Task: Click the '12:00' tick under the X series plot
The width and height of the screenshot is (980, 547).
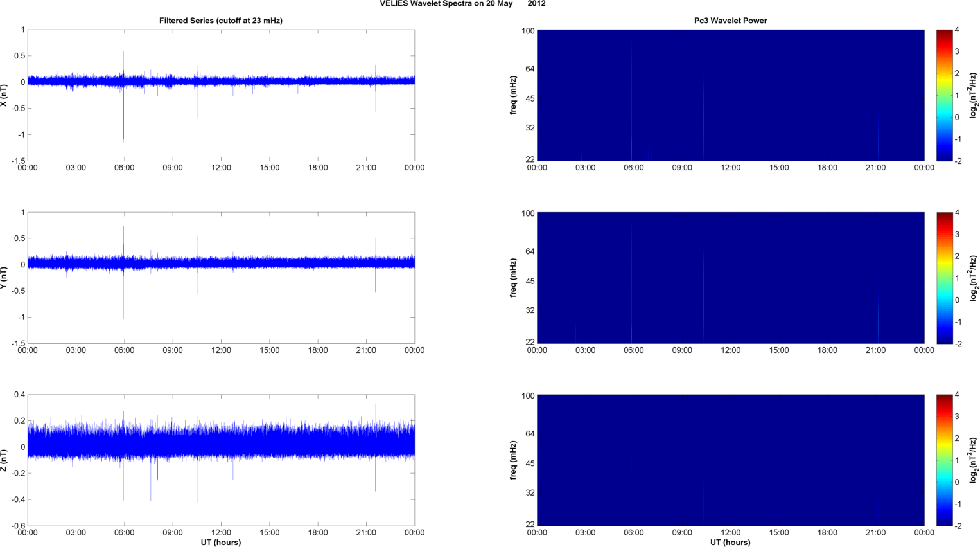Action: pos(221,168)
